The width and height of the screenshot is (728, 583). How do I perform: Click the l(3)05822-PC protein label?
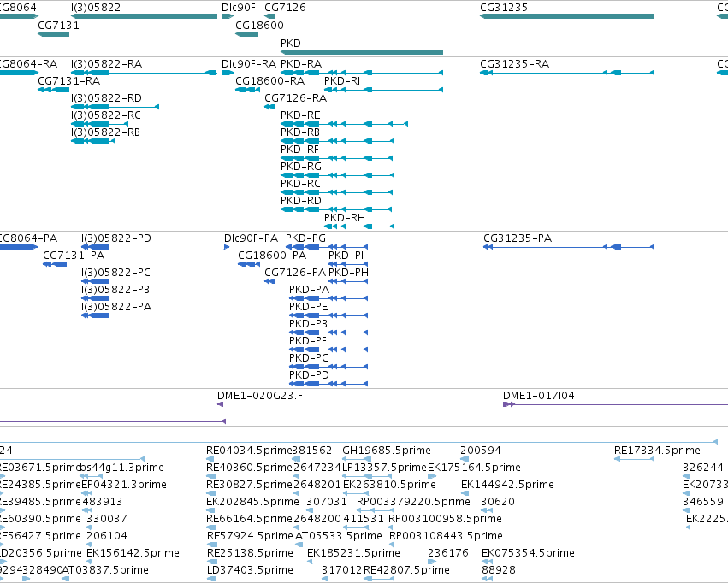click(116, 272)
